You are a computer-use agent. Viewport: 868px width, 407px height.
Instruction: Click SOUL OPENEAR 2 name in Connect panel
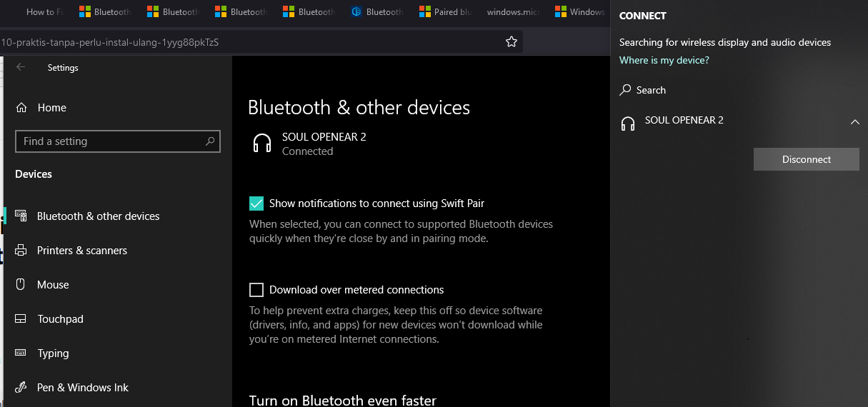click(684, 120)
